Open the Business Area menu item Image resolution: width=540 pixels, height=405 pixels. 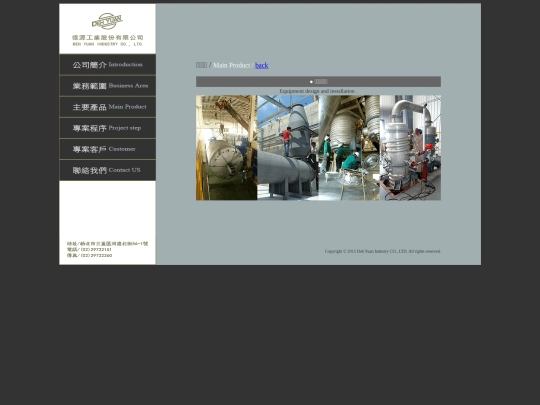click(107, 86)
